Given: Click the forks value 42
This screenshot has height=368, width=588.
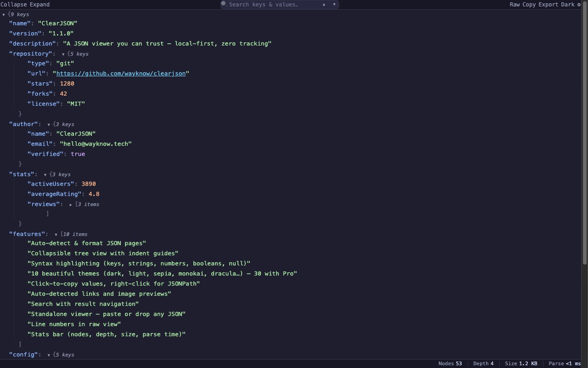Looking at the screenshot, I should [x=63, y=94].
